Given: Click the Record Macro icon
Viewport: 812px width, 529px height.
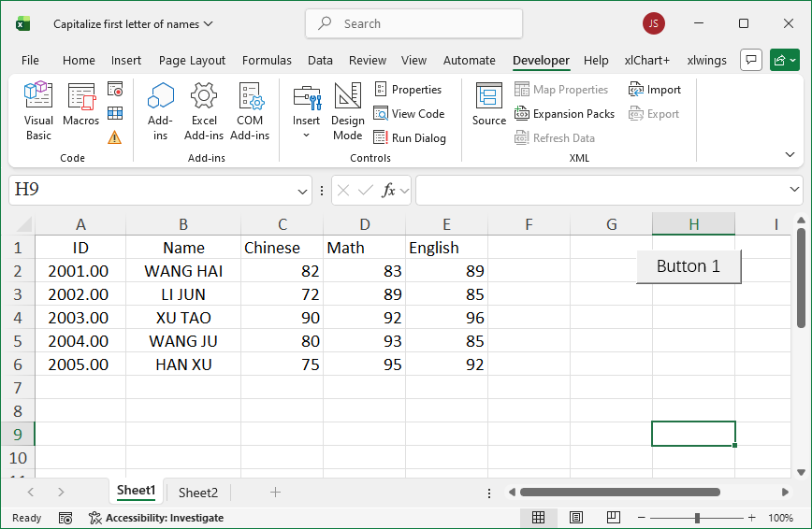Looking at the screenshot, I should (115, 90).
